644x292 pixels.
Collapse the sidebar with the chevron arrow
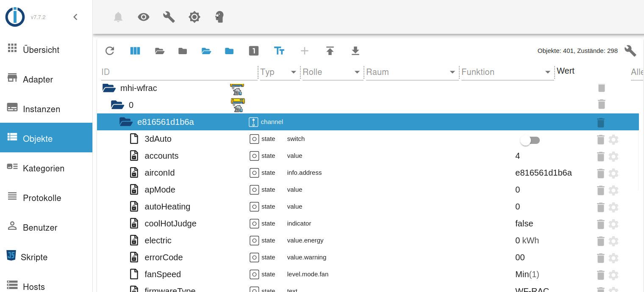point(75,17)
